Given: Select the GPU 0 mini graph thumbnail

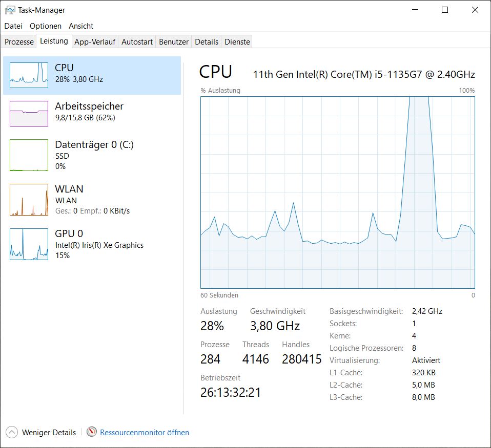Looking at the screenshot, I should tap(29, 244).
